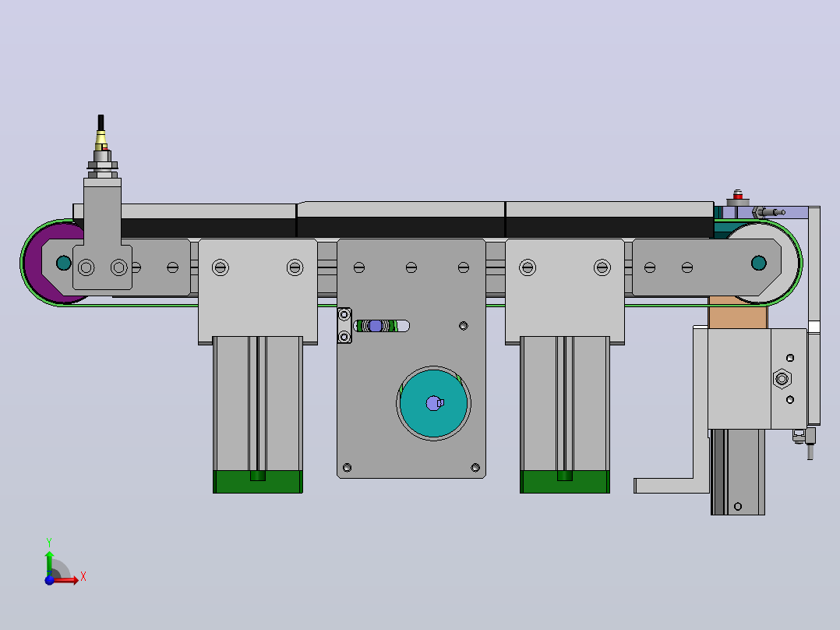Select the hex nut on the right bracket
Image resolution: width=840 pixels, height=630 pixels.
[x=782, y=379]
